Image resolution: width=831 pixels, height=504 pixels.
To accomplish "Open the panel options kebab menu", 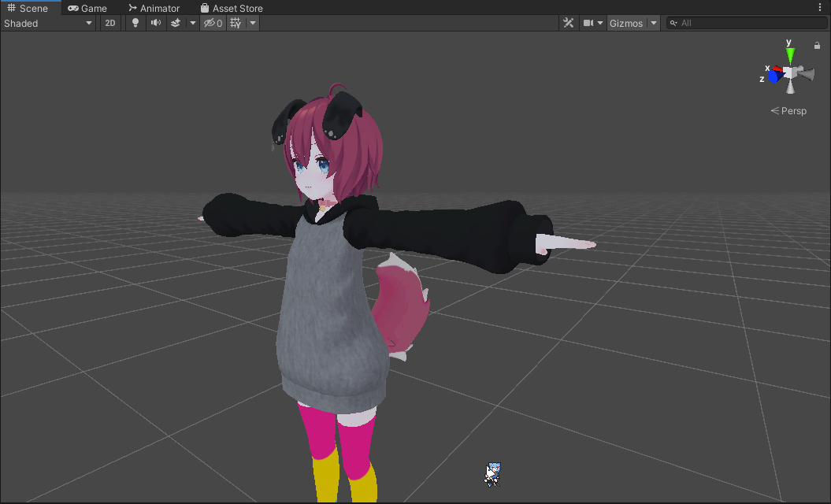I will pyautogui.click(x=820, y=7).
